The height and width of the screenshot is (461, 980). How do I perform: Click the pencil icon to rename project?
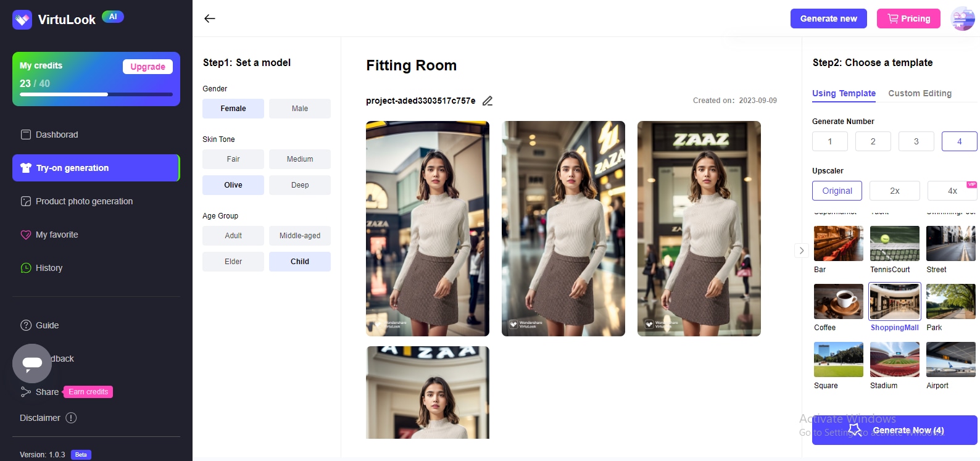click(488, 101)
